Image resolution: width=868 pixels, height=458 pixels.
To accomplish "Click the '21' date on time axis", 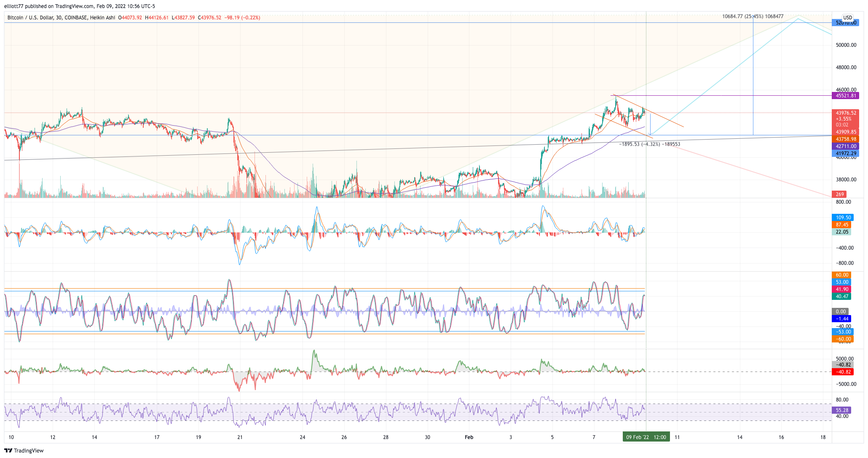I will tap(240, 437).
